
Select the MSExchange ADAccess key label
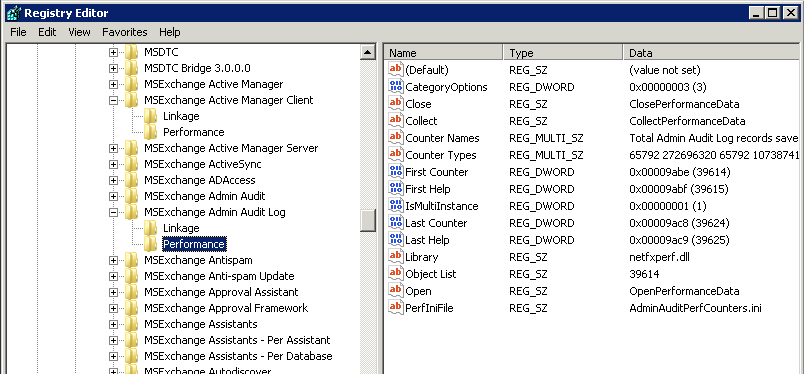coord(199,181)
